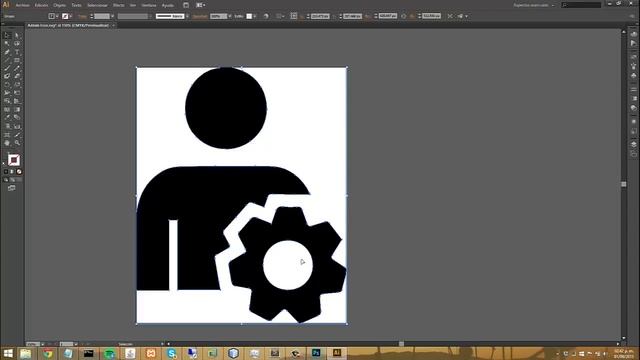640x360 pixels.
Task: Set paint mode to None button
Action: 19,172
